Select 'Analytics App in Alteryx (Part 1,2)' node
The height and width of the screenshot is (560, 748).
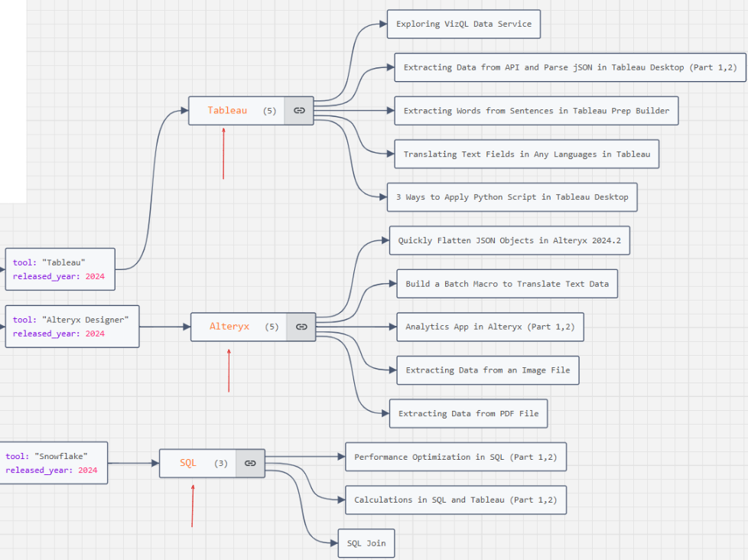point(490,327)
